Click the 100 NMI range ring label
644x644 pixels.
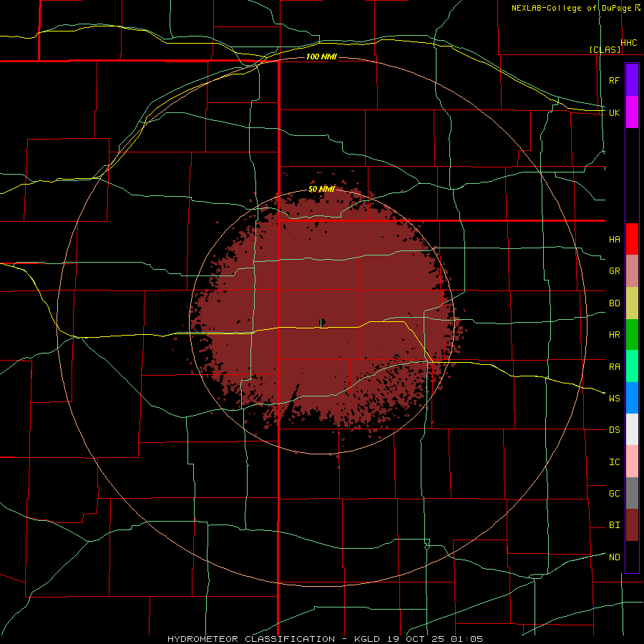321,57
